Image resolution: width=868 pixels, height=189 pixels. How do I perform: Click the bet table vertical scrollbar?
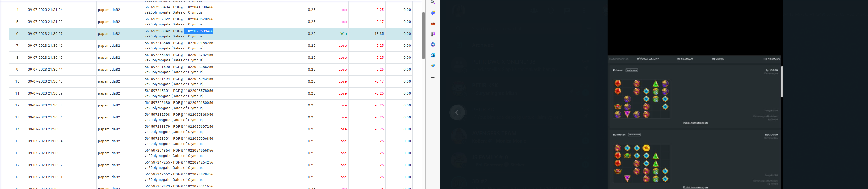tap(423, 36)
